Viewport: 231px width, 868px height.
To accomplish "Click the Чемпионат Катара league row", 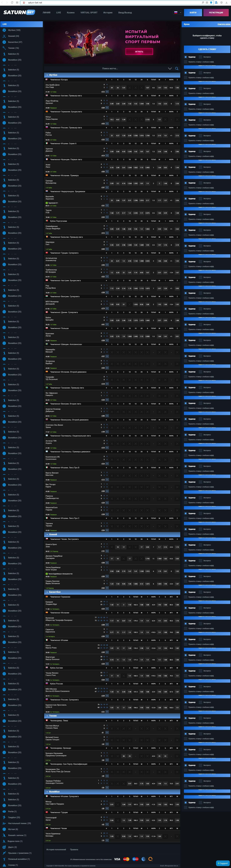I will [112, 80].
